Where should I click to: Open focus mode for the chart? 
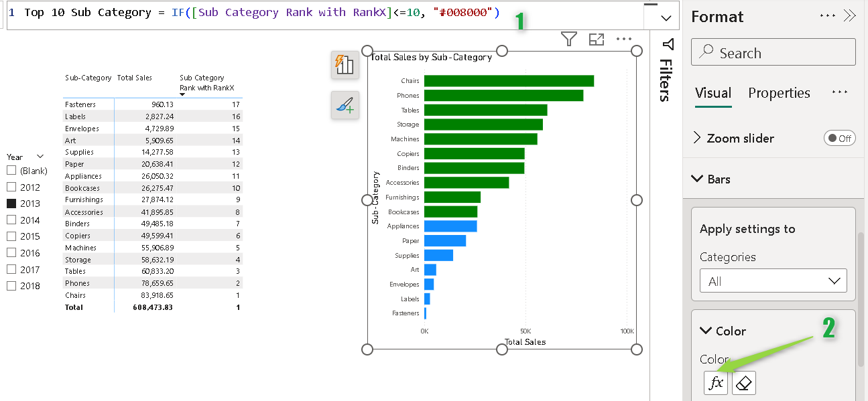[597, 39]
